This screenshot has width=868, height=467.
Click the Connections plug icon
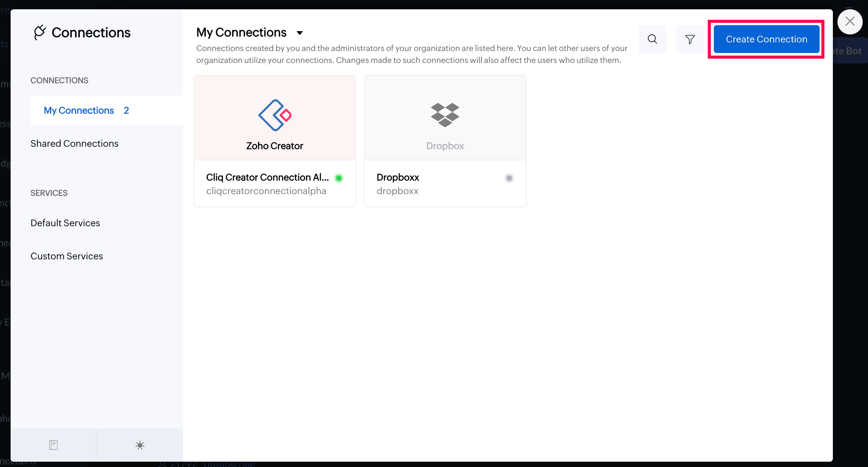(40, 32)
